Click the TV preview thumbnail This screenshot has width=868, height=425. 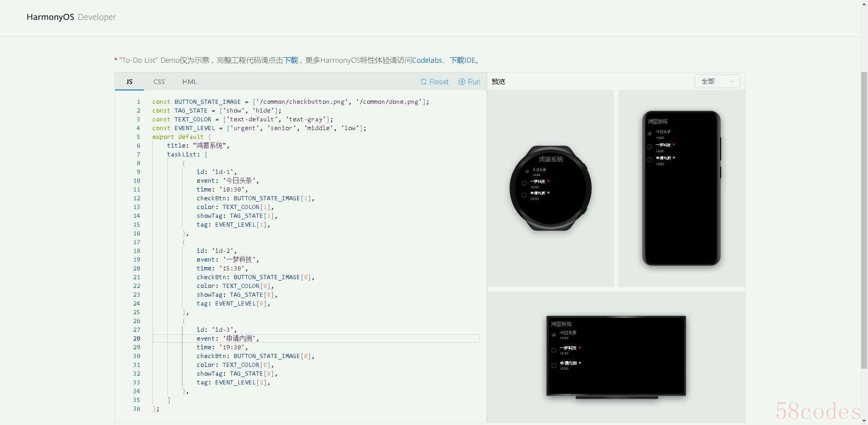pyautogui.click(x=616, y=357)
